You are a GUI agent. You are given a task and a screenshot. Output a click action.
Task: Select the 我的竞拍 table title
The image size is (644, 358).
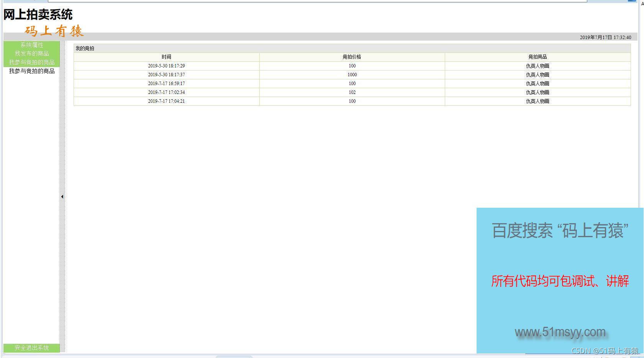pos(85,48)
